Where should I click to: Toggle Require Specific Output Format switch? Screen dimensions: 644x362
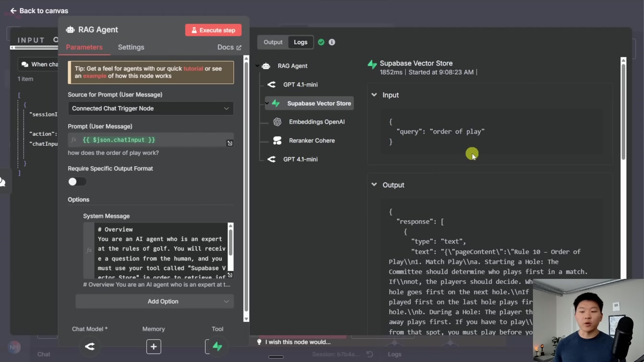pos(77,181)
